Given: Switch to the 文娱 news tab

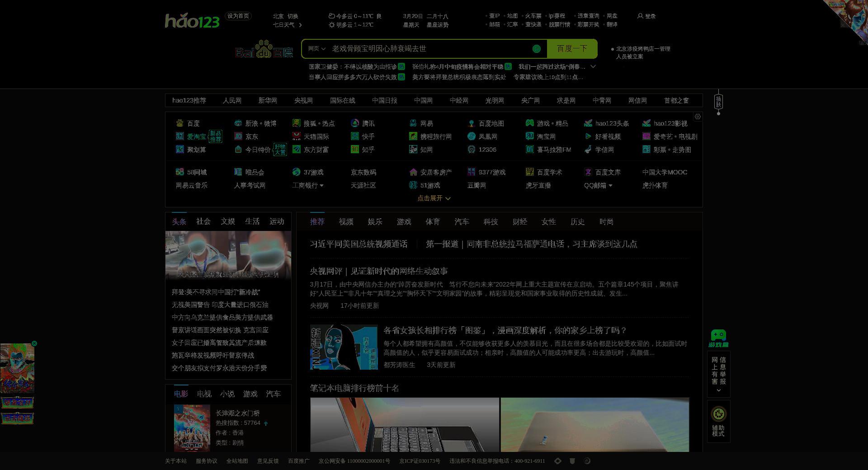Looking at the screenshot, I should point(228,221).
